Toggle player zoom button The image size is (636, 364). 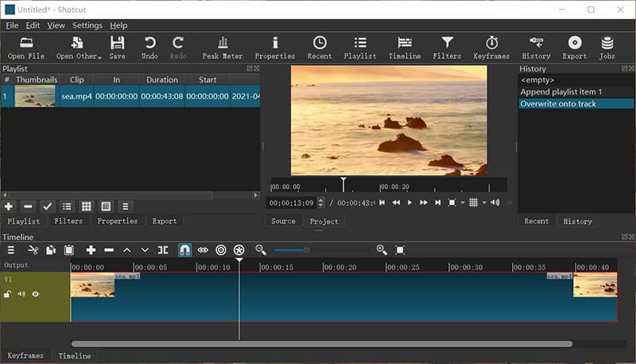(x=452, y=203)
